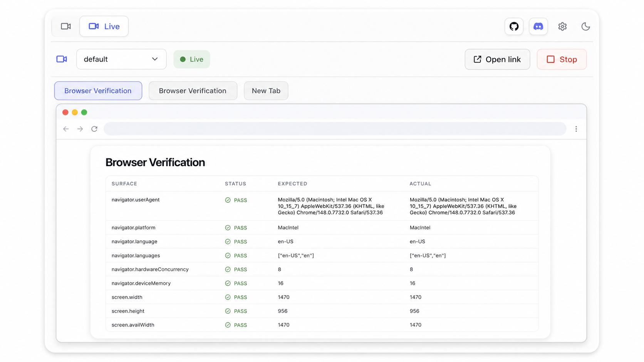Viewport: 644px width, 362px height.
Task: Click PASS check icon for screen.width
Action: click(228, 297)
